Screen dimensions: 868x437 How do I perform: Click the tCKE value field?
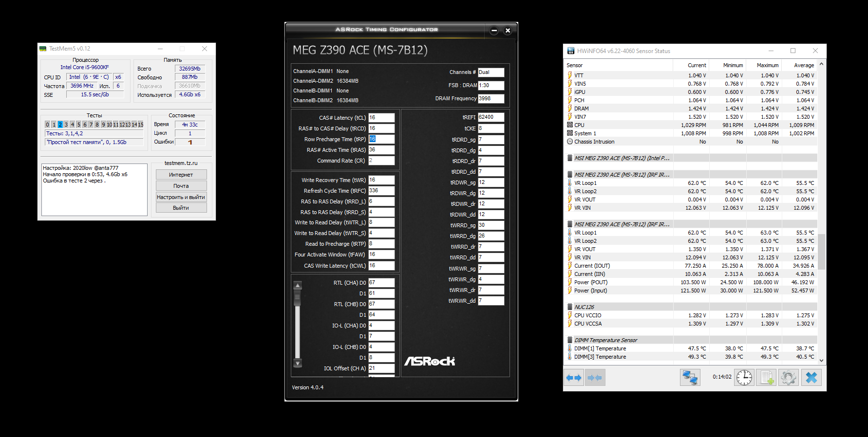pos(491,128)
